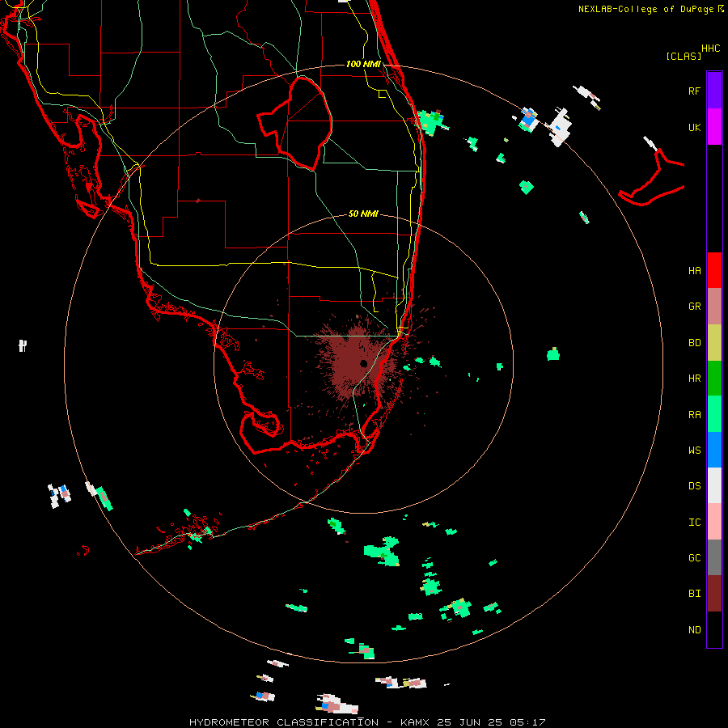Click the GR legend label
Viewport: 728px width, 728px height.
click(694, 306)
